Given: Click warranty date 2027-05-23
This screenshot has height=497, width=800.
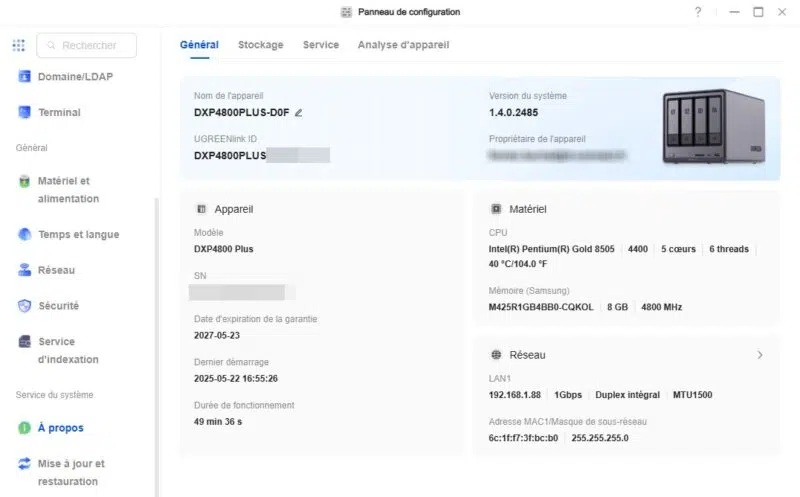Looking at the screenshot, I should pos(217,335).
